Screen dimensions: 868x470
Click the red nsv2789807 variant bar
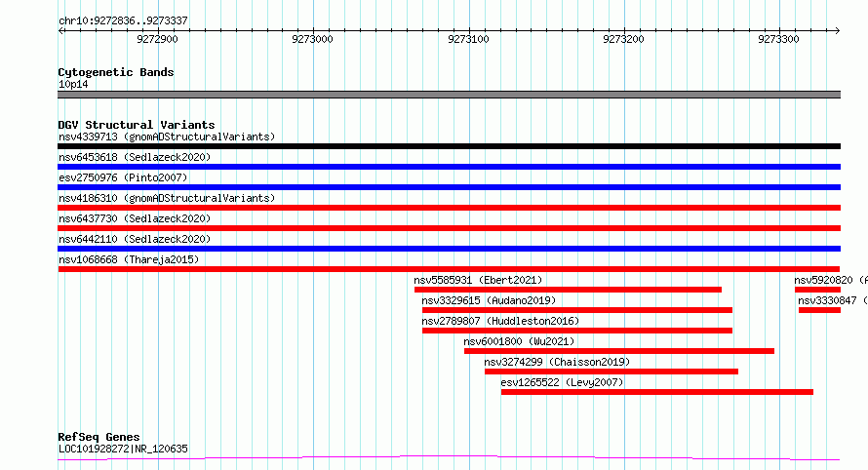point(577,331)
